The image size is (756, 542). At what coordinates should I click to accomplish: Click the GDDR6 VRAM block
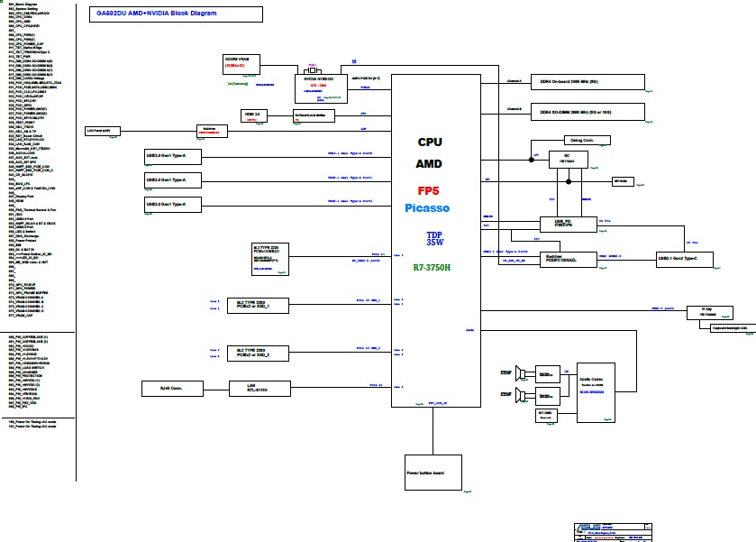click(241, 65)
